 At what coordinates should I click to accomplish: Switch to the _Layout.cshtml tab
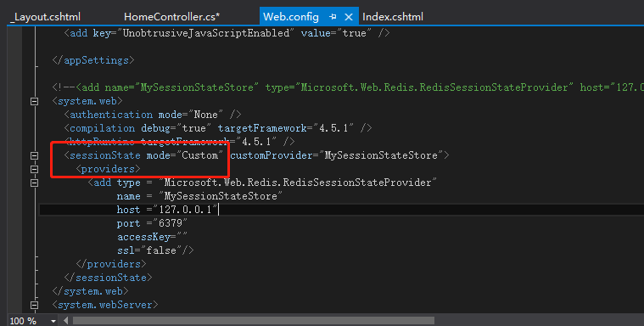(x=46, y=17)
